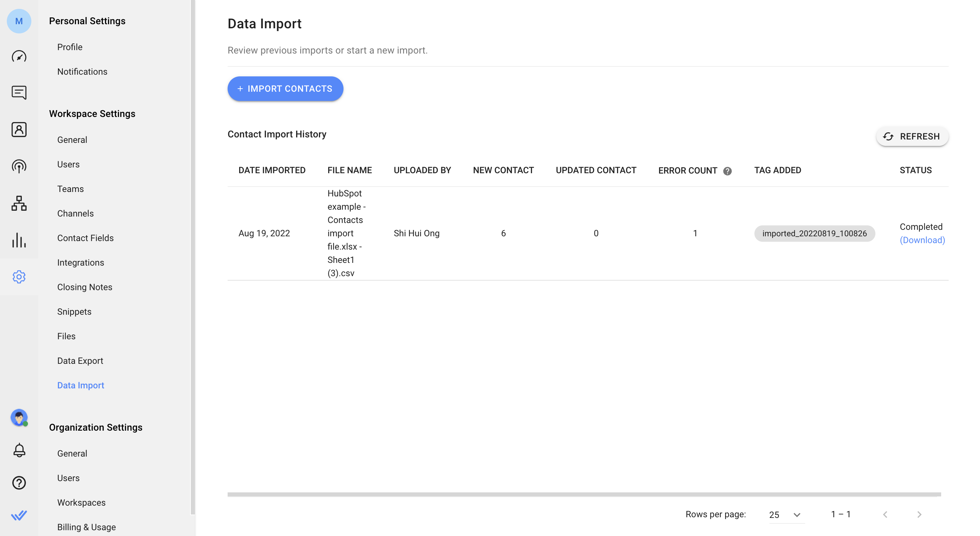The width and height of the screenshot is (980, 536).
Task: Open the contacts icon in sidebar
Action: [18, 129]
